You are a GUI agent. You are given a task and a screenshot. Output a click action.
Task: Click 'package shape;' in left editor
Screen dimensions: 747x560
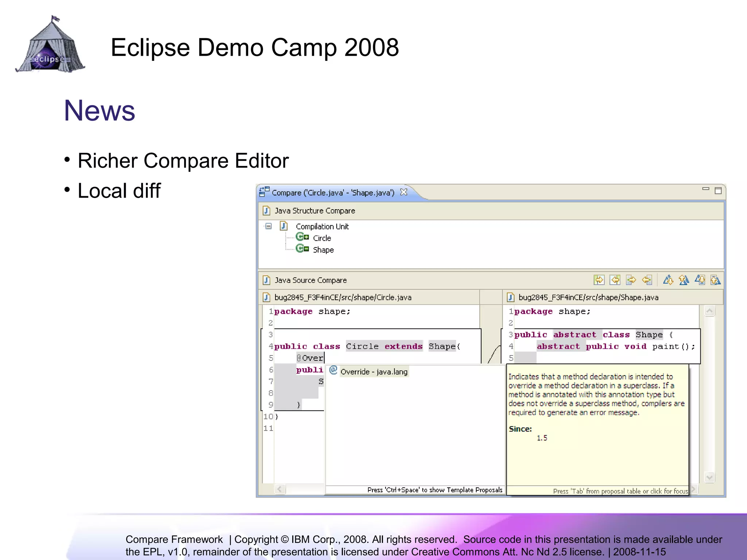312,311
